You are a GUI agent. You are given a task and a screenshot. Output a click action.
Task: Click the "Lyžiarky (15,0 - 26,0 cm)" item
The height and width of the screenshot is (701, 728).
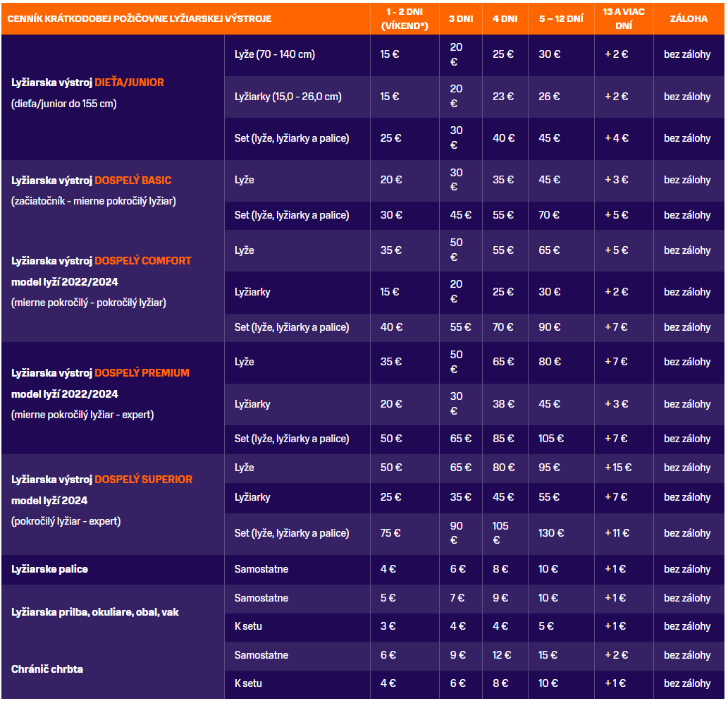pos(288,97)
